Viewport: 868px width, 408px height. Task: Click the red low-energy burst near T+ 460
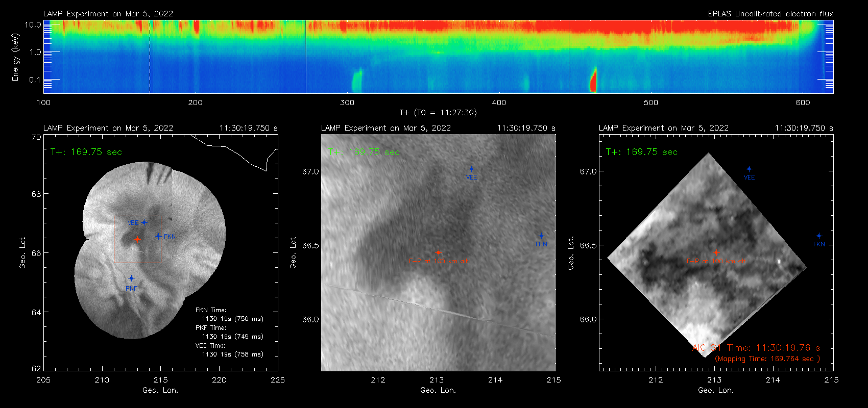pyautogui.click(x=593, y=80)
